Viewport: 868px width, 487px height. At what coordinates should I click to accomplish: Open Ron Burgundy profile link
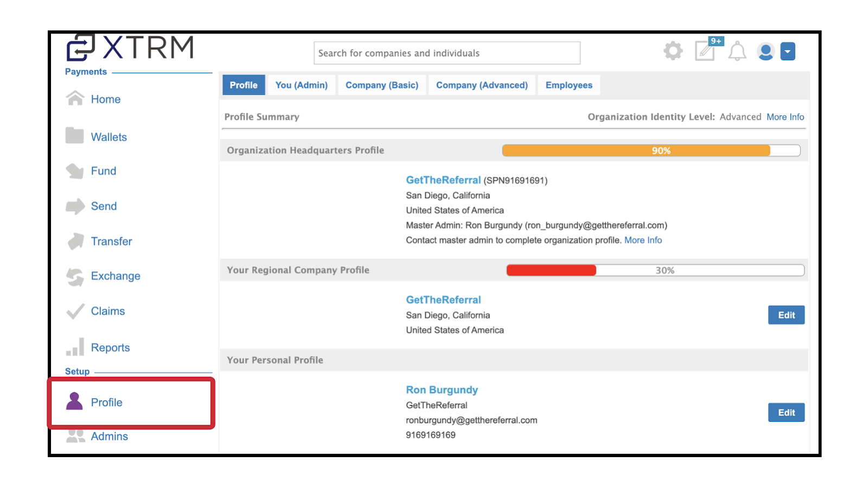(x=442, y=390)
